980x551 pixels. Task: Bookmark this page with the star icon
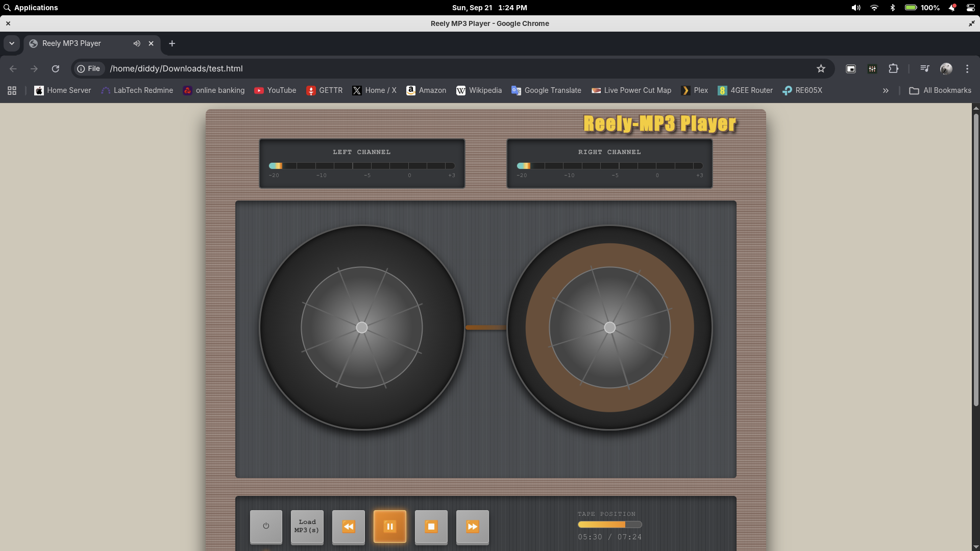coord(821,68)
